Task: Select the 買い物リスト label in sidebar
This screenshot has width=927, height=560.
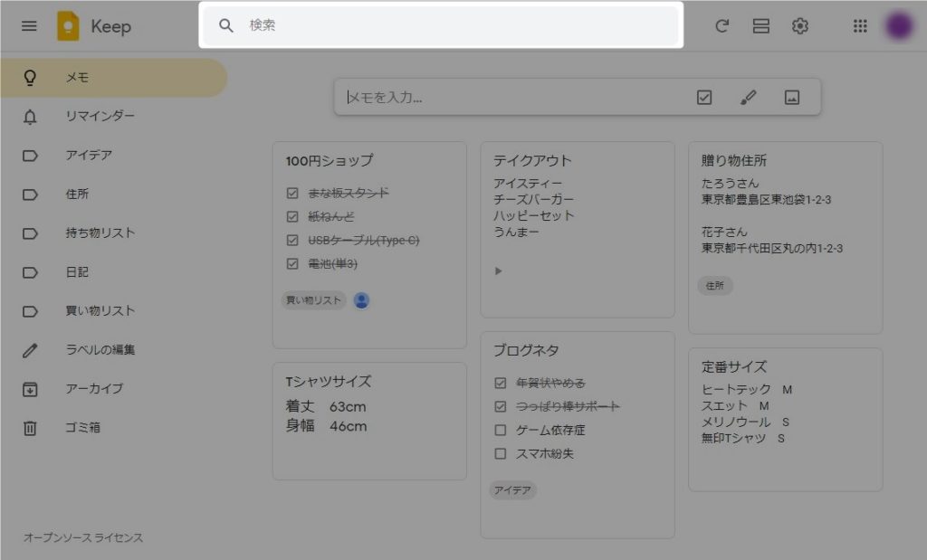Action: coord(100,311)
